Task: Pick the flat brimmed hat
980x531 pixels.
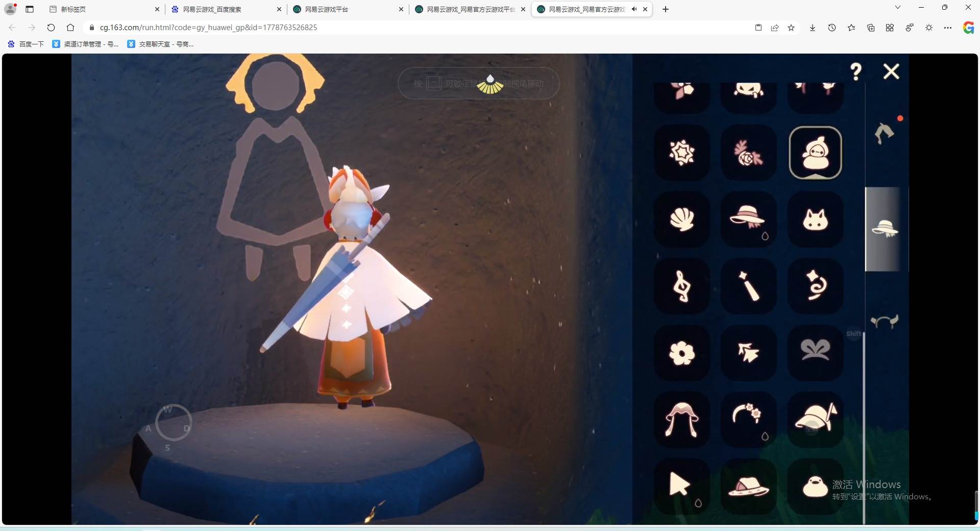Action: 748,486
